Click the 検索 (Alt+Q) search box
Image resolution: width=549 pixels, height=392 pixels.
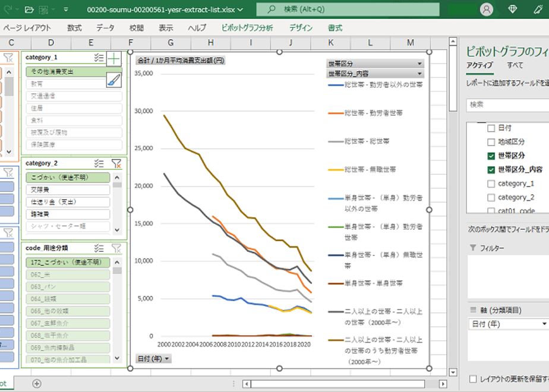(348, 10)
